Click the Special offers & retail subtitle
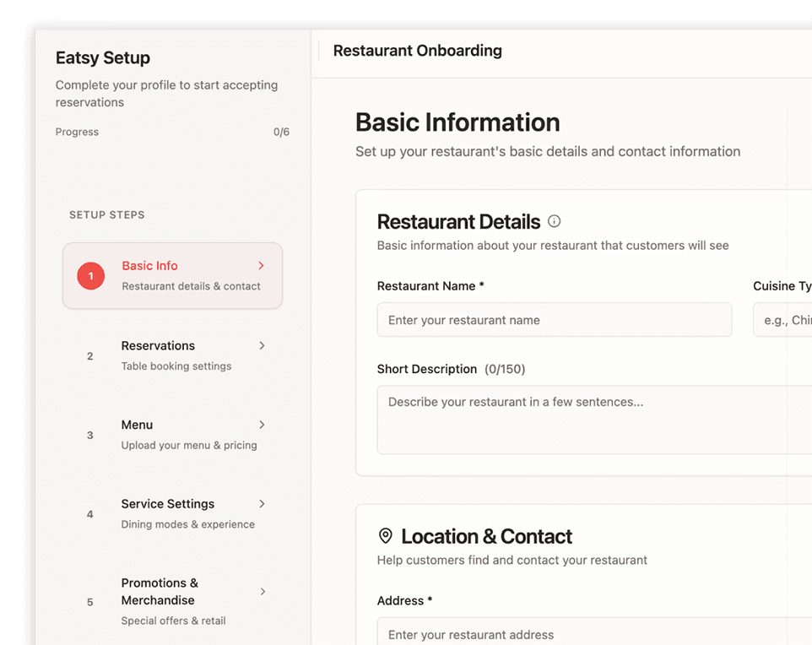Screen dimensions: 812x645 click(x=174, y=621)
